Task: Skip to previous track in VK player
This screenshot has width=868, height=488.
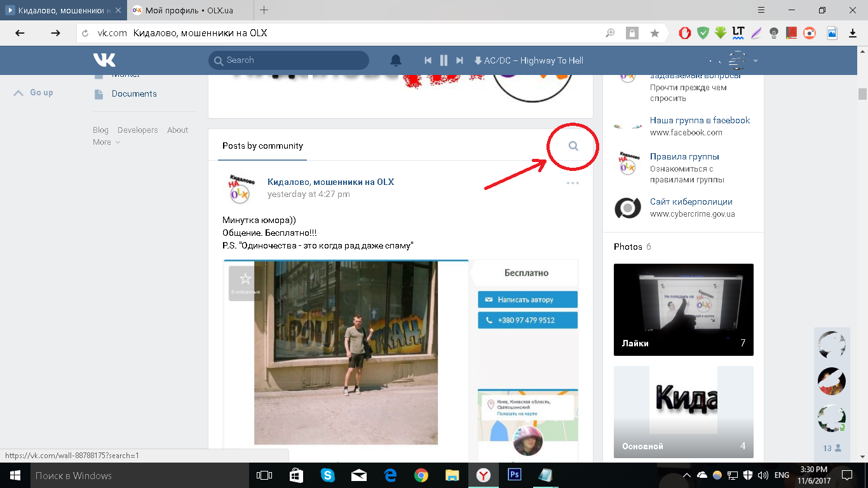Action: (428, 60)
